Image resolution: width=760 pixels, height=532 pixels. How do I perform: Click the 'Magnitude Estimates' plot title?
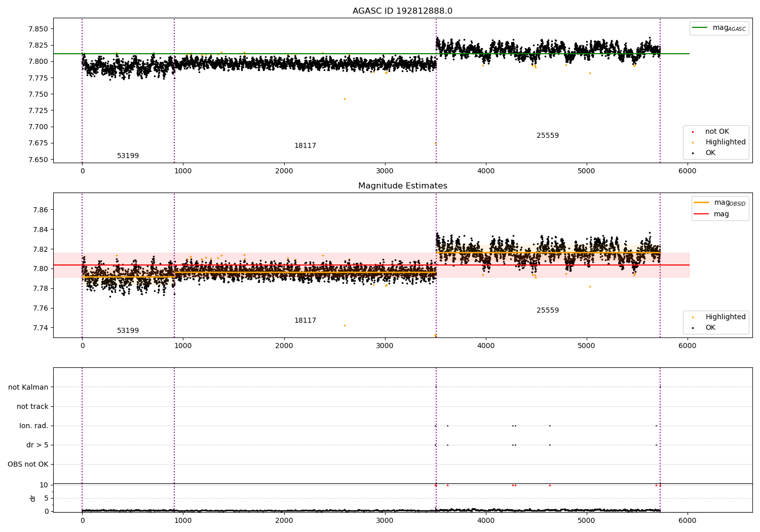point(402,186)
